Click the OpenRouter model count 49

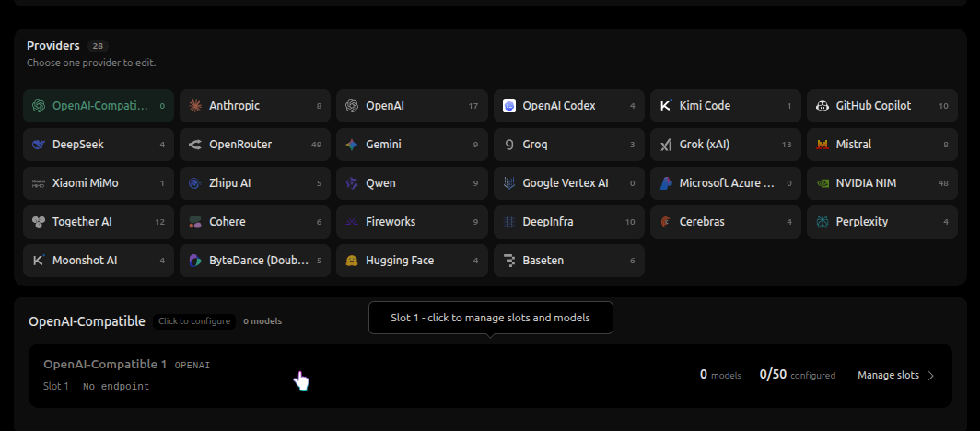coord(316,145)
